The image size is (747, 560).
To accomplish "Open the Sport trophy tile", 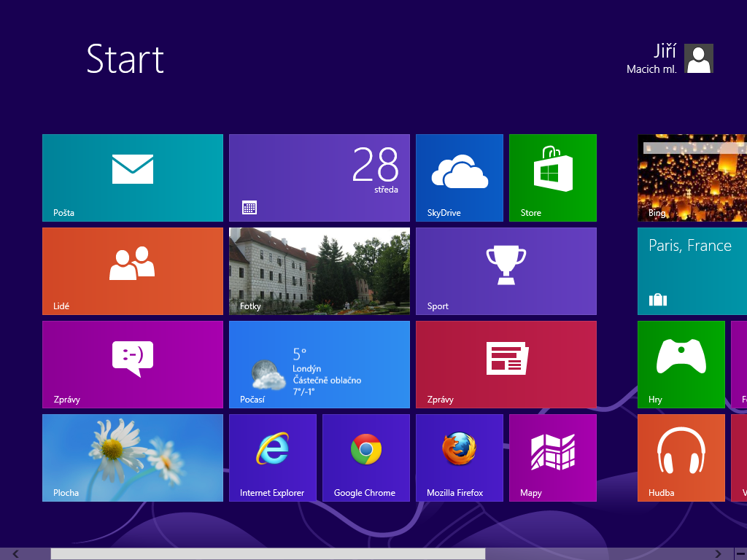I will click(x=506, y=271).
